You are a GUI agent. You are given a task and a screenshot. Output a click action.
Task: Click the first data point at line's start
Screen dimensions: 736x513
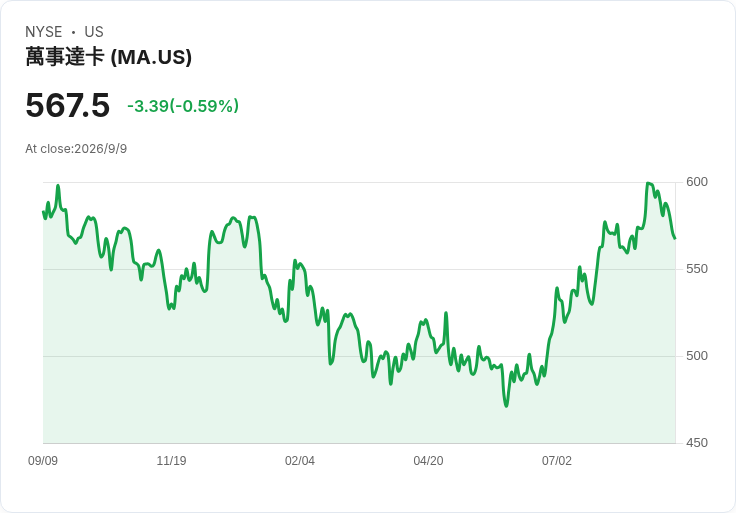43,212
